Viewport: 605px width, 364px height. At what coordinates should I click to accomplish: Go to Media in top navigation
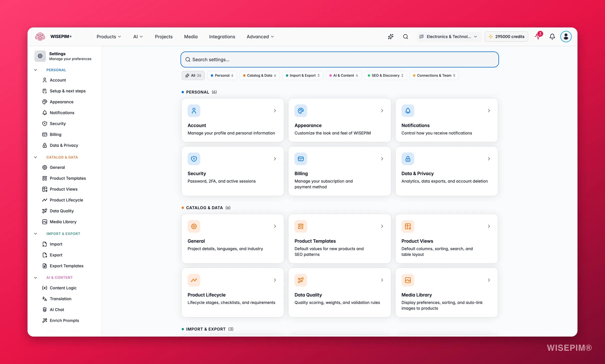191,37
